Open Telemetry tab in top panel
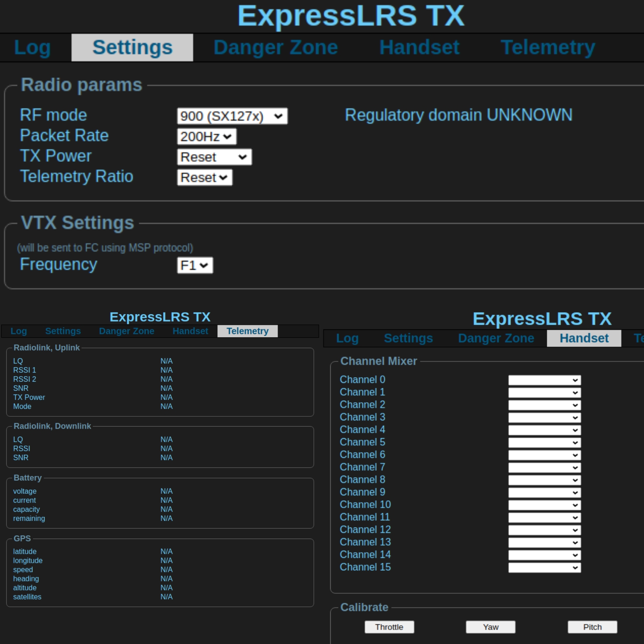 click(548, 48)
